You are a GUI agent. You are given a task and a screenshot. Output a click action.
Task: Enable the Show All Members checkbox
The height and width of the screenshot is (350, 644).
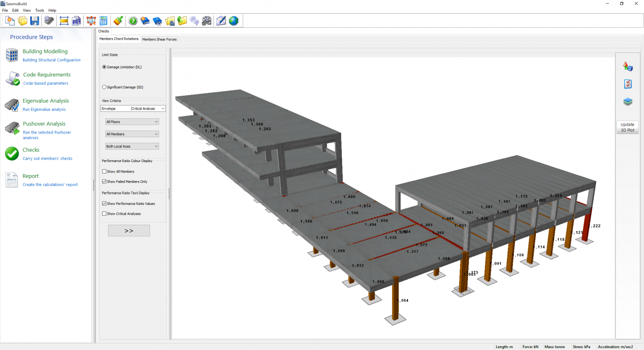point(104,171)
